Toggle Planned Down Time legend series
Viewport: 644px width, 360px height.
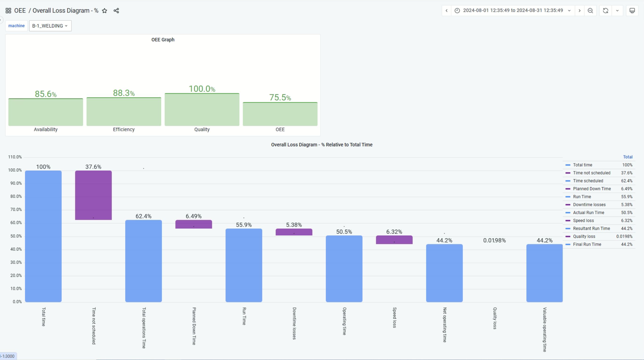coord(592,189)
